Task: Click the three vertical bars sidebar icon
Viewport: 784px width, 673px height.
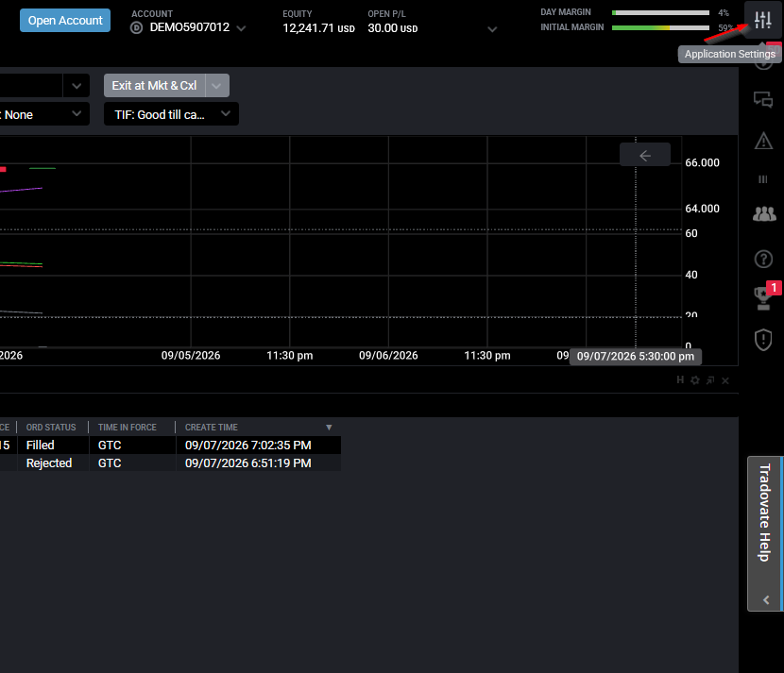Action: 763,178
